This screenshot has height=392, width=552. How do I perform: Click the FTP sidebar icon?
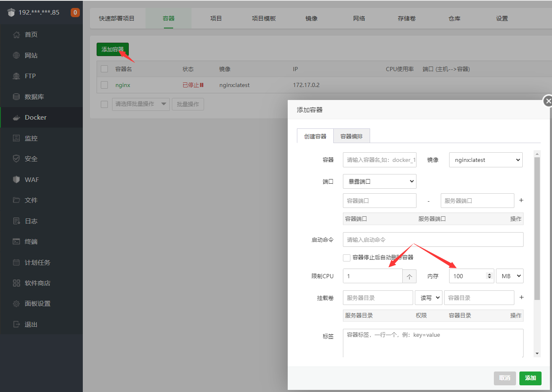(x=16, y=76)
